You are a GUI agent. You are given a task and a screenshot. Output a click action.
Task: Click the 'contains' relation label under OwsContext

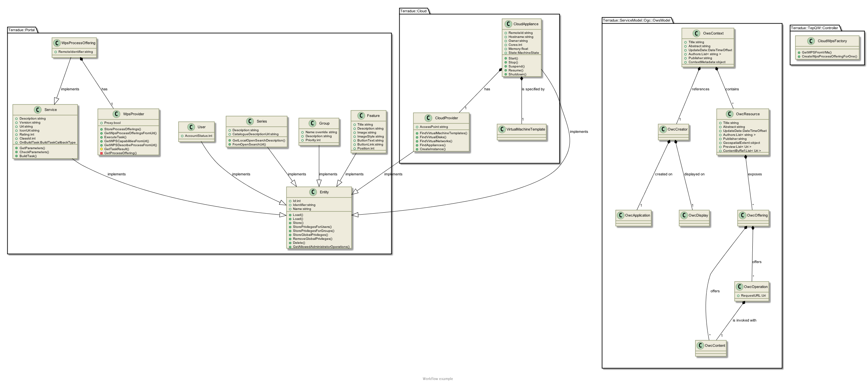[x=732, y=89]
